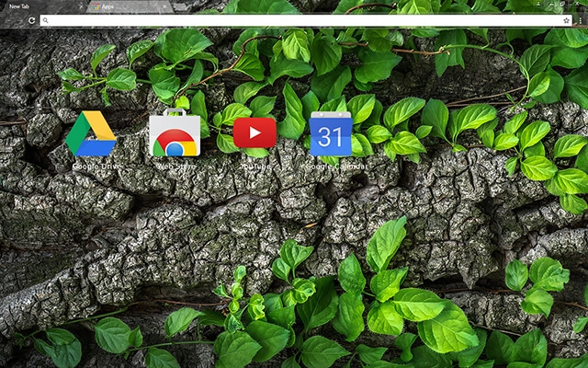Switch to the New Tab tab
This screenshot has height=368, width=588.
(x=43, y=6)
